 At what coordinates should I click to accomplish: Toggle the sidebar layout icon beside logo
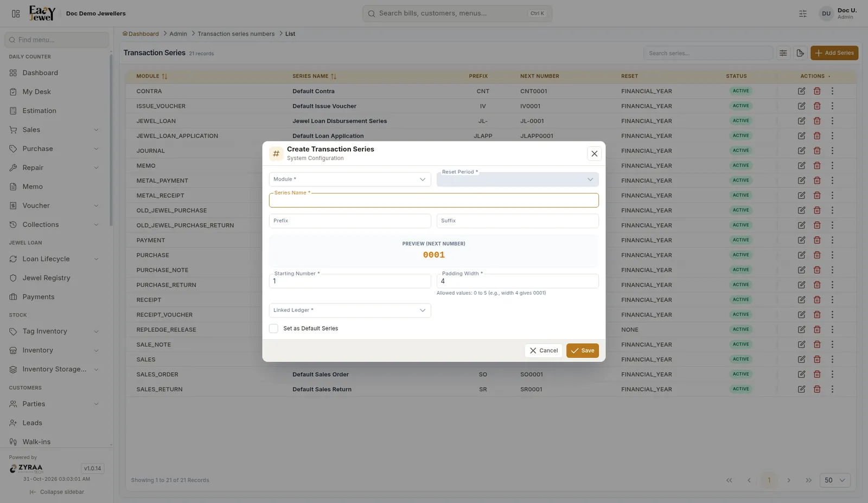tap(16, 14)
